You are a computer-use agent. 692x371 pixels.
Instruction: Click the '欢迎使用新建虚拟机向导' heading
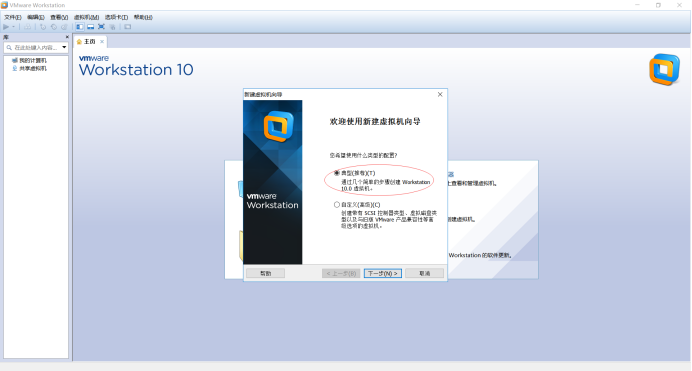tap(375, 121)
